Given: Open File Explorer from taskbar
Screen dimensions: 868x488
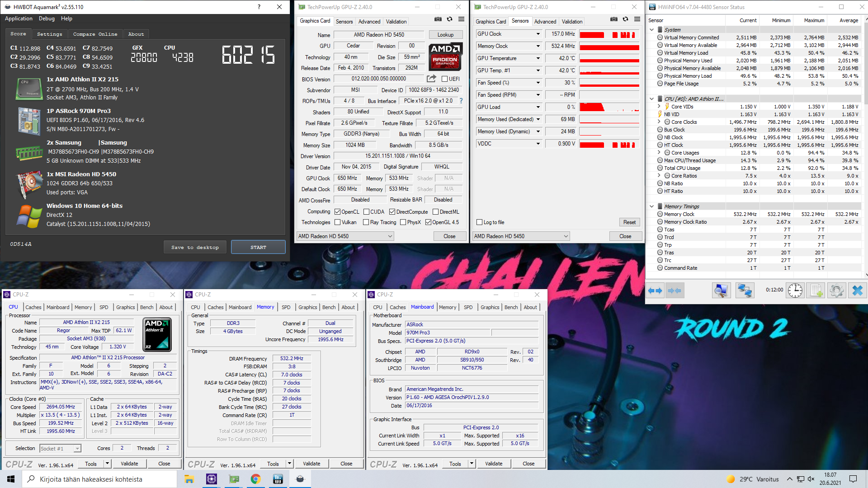Looking at the screenshot, I should 189,479.
